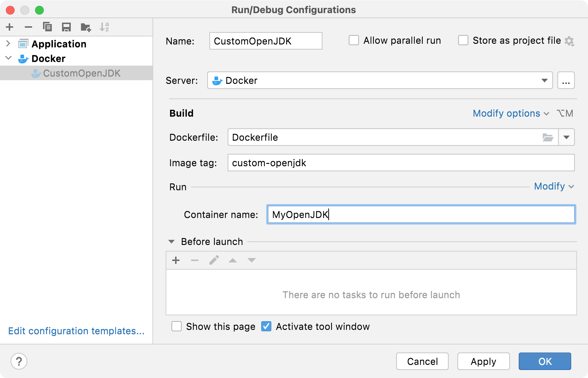Click the Application type icon
This screenshot has width=588, height=378.
[x=23, y=44]
